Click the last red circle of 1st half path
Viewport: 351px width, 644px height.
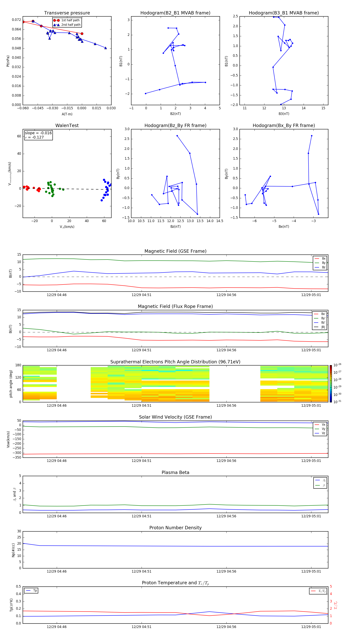coord(82,34)
